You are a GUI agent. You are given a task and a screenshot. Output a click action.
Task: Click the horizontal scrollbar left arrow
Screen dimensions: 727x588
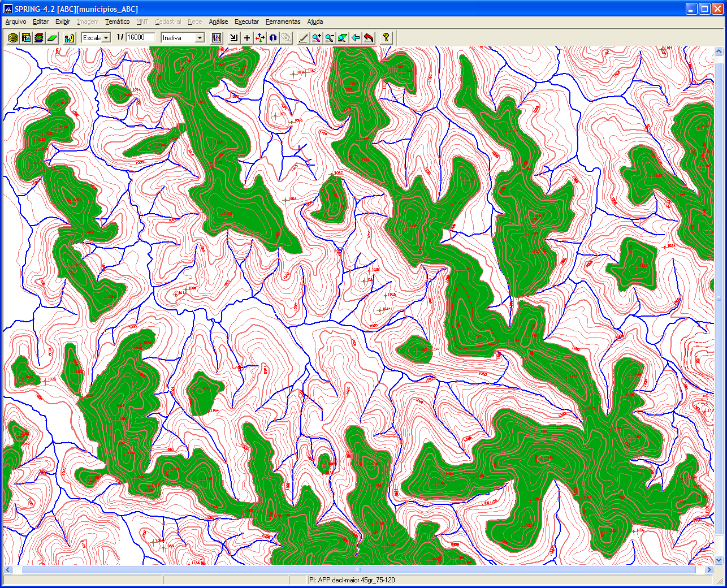coord(8,570)
